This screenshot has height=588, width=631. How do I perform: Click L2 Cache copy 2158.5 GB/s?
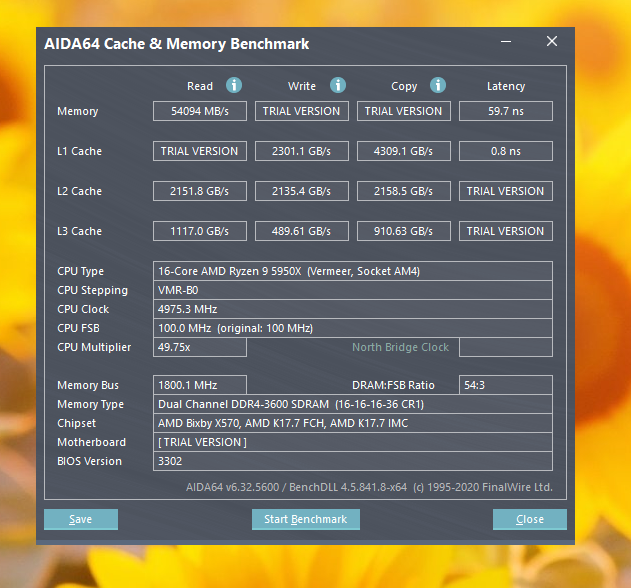coord(404,191)
